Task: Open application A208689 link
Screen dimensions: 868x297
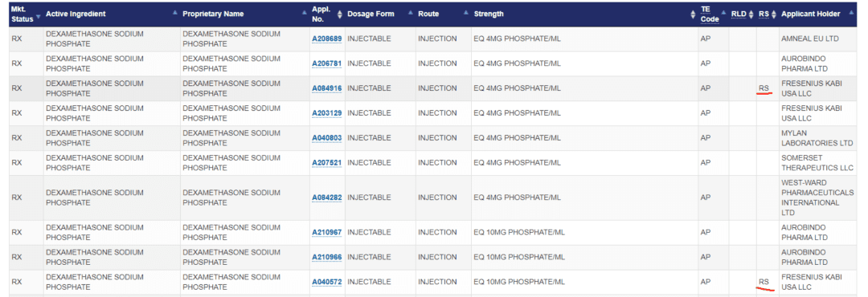Action: pos(326,39)
